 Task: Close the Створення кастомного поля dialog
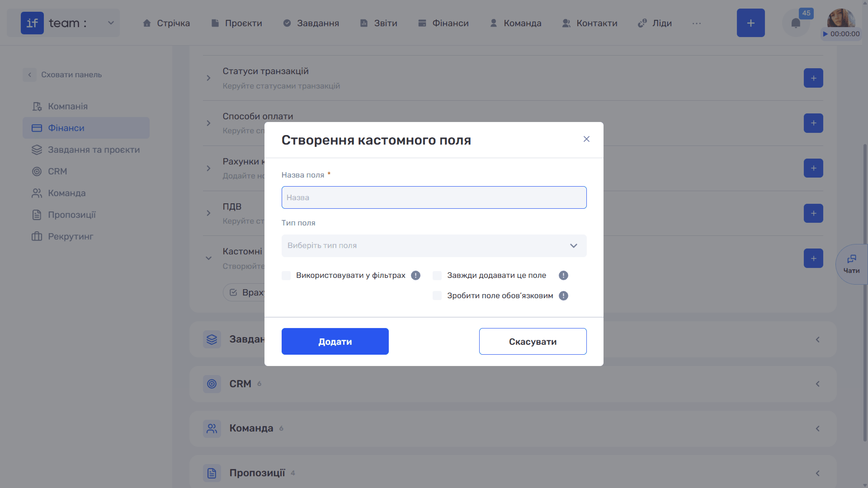tap(586, 139)
